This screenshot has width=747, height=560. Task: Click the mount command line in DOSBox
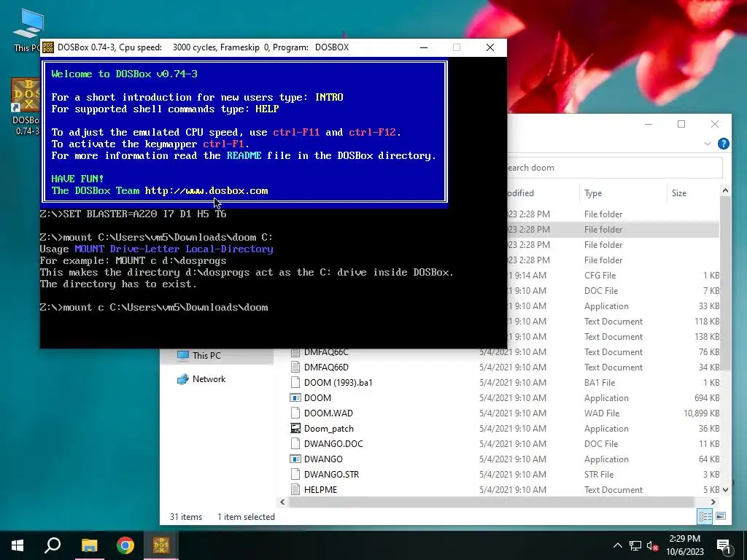(x=154, y=307)
